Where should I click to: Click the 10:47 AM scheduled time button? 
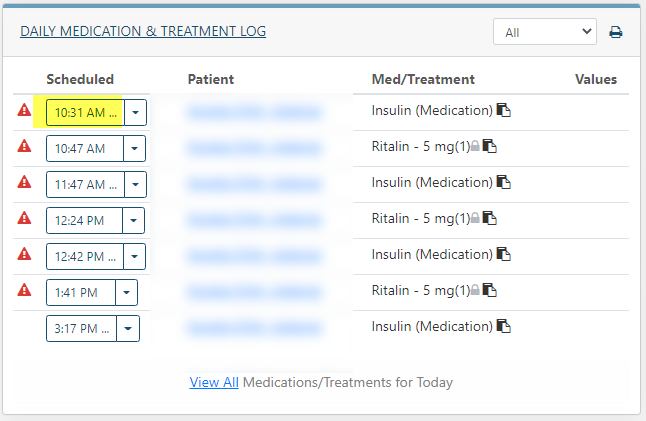tap(84, 148)
